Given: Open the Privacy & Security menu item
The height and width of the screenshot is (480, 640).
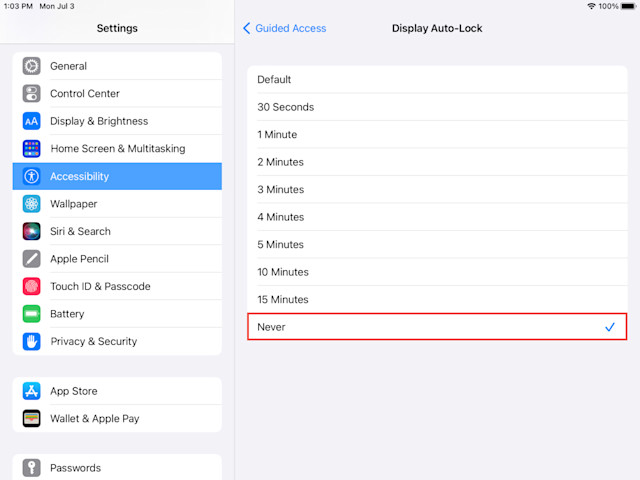Looking at the screenshot, I should click(117, 341).
